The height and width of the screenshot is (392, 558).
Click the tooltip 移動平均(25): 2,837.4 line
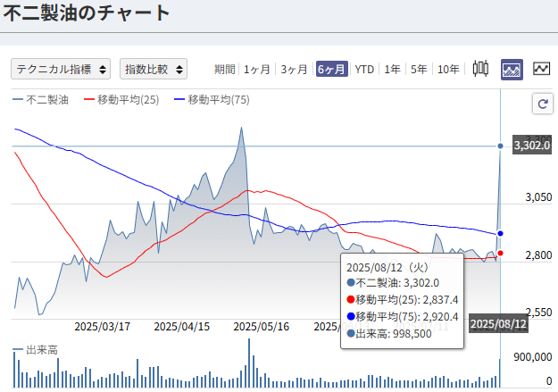[x=403, y=300]
